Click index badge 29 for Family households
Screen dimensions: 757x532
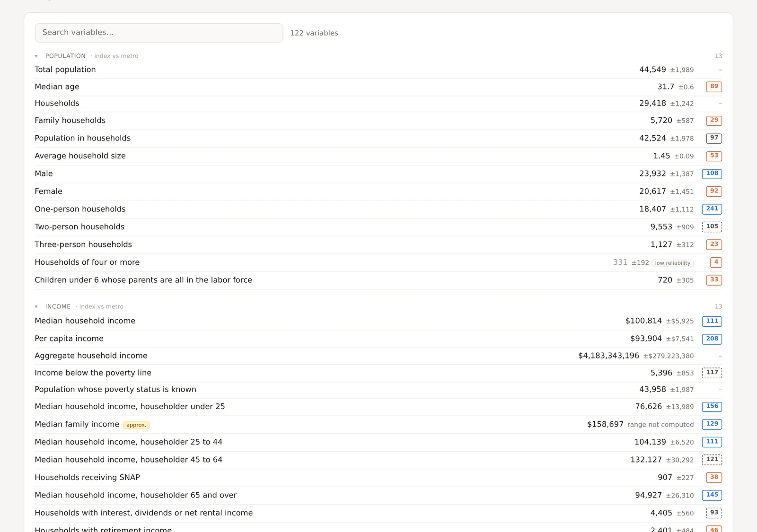pyautogui.click(x=714, y=120)
